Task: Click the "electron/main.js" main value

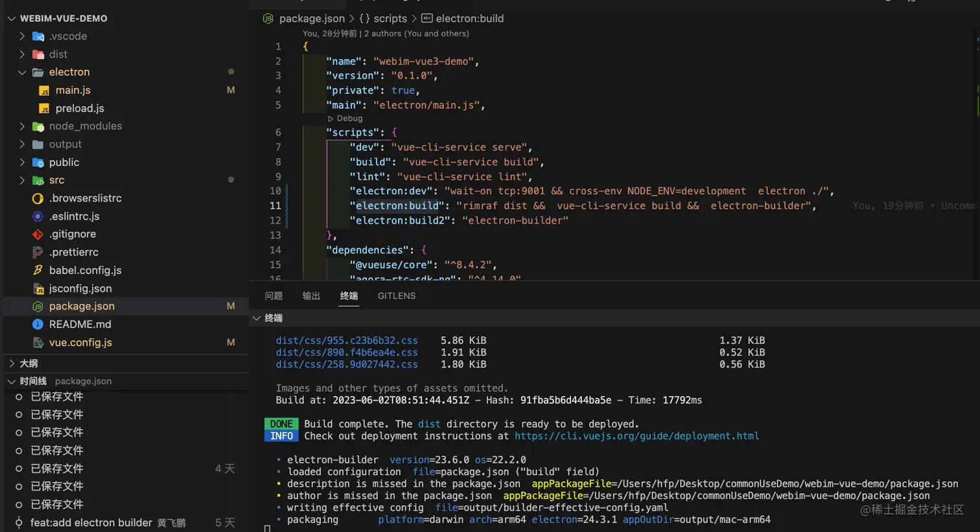Action: coord(426,105)
